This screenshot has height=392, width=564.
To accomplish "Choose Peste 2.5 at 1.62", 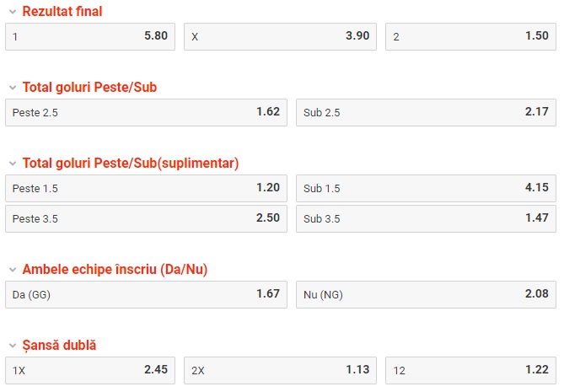I will coord(146,112).
